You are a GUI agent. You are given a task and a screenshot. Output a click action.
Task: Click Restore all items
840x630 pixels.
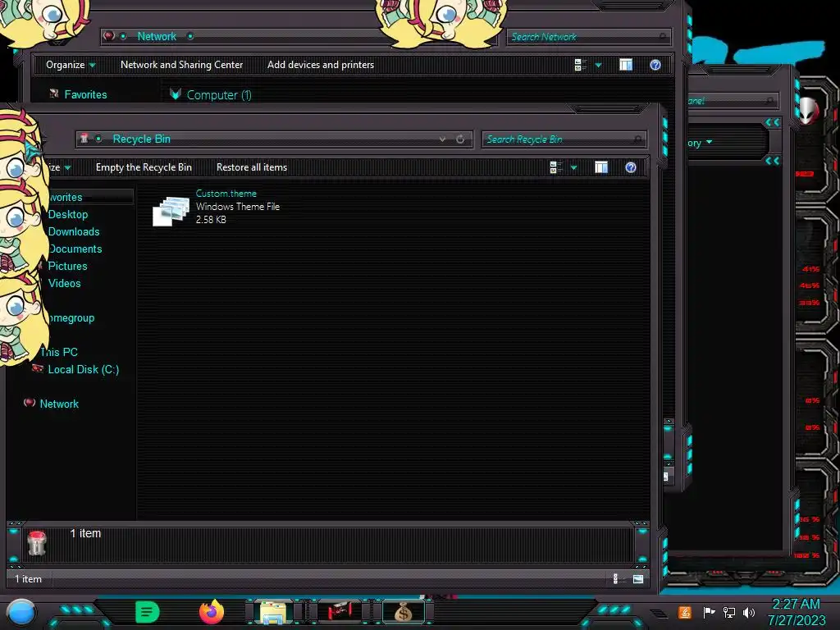point(252,167)
